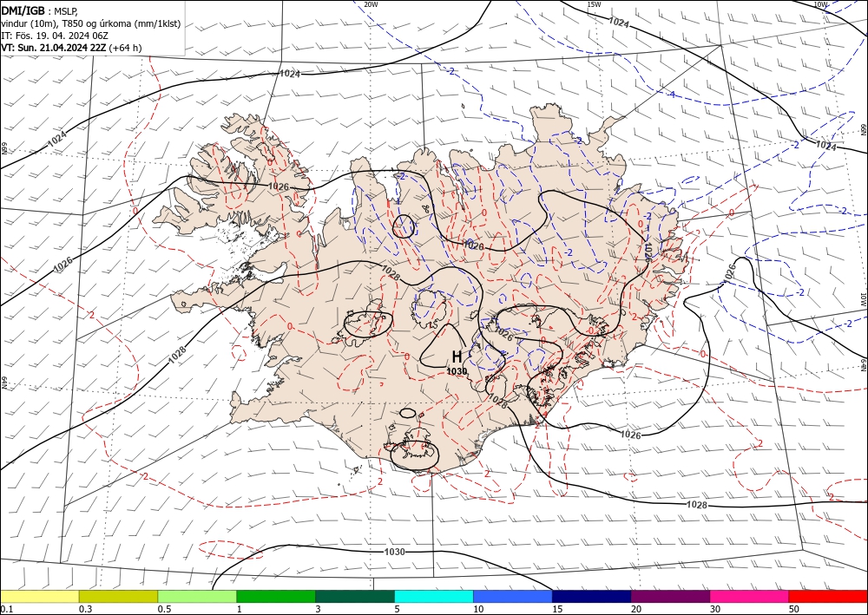Viewport: 868px width, 615px height.
Task: Click legend value '3' on the color scale
Action: (x=319, y=609)
